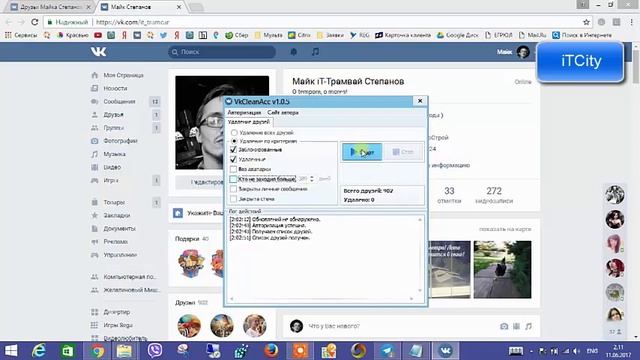
Task: Click the VK logo in the header
Action: point(98,51)
